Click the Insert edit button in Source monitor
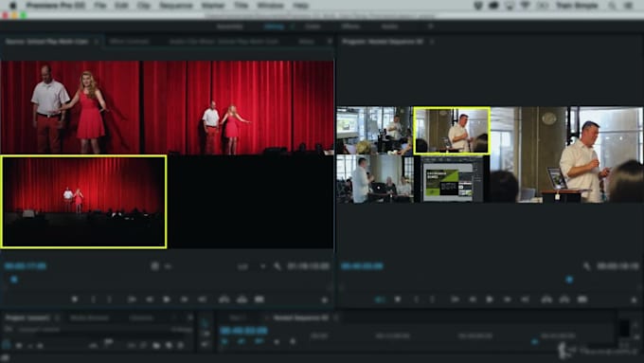The image size is (644, 363). [x=224, y=299]
